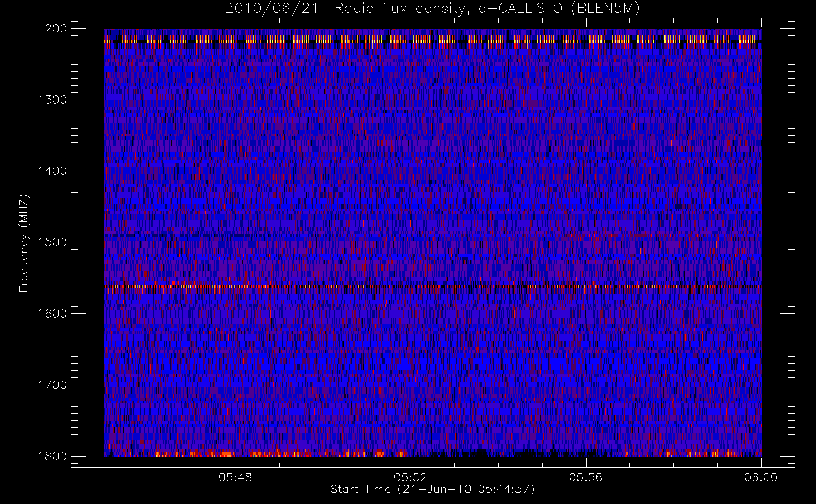Screen dimensions: 816x504
Task: Click the 06:00 time tick label
Action: point(761,477)
